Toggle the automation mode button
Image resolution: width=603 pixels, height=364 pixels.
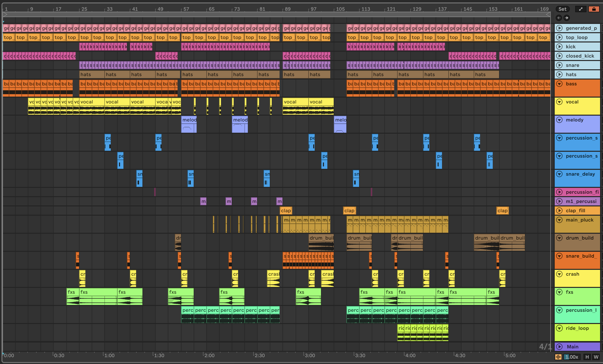(x=581, y=9)
